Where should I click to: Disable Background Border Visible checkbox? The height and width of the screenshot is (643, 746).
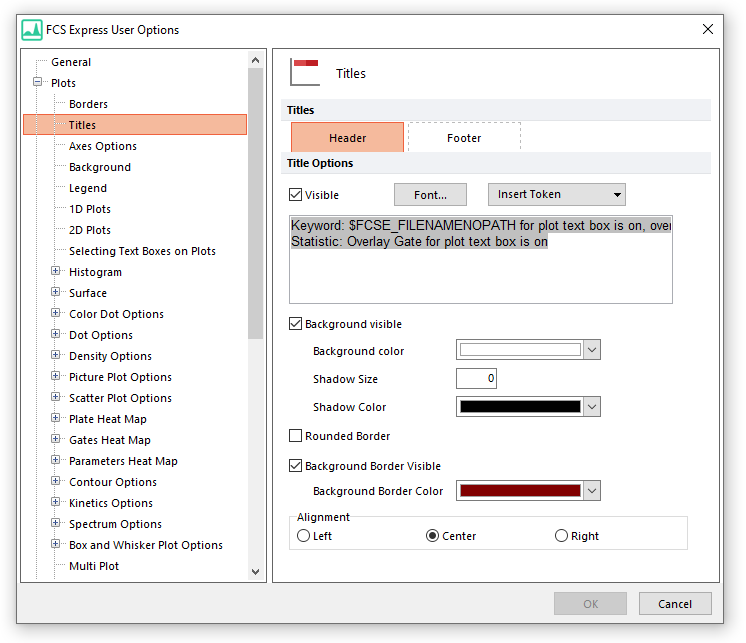tap(296, 466)
